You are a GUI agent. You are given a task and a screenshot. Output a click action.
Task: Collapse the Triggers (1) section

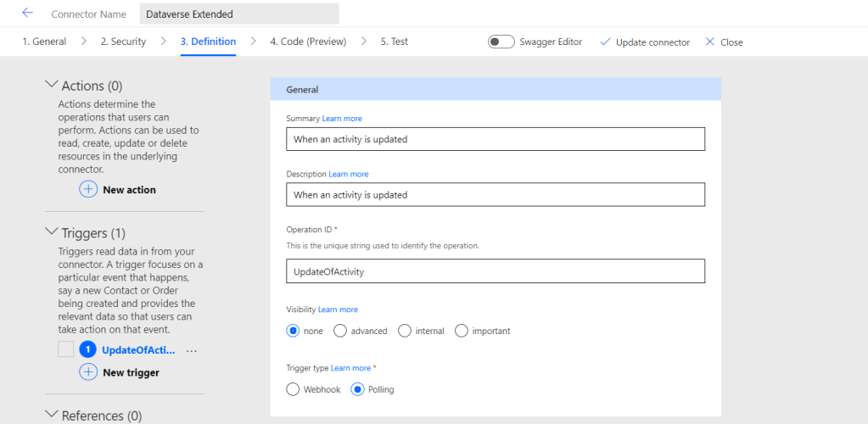coord(51,232)
